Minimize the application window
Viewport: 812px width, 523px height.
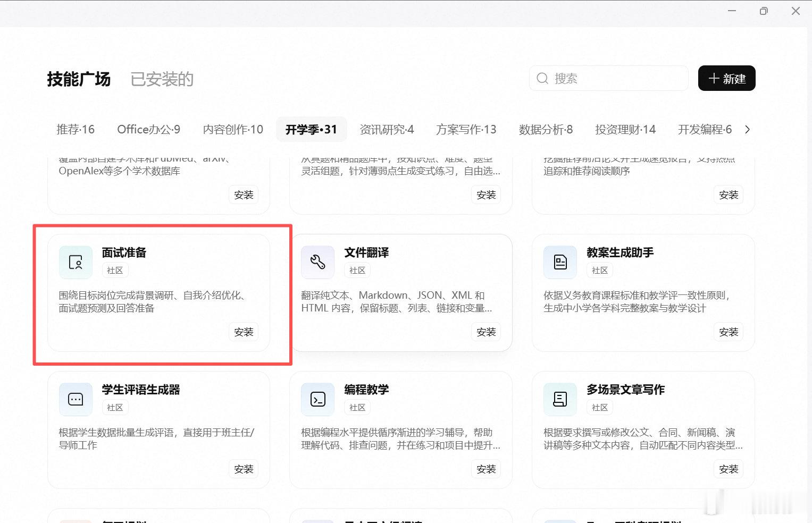(x=732, y=11)
